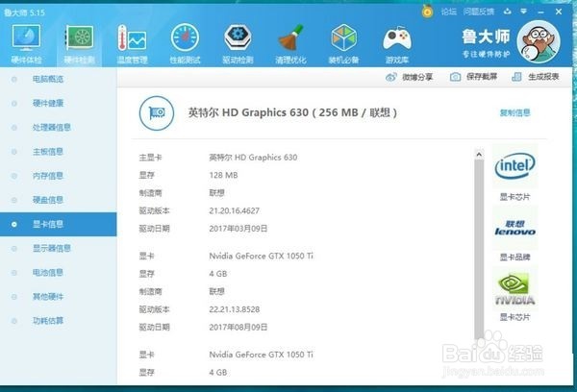577x392 pixels.
Task: Select 硬盘信息 in the sidebar
Action: [58, 200]
